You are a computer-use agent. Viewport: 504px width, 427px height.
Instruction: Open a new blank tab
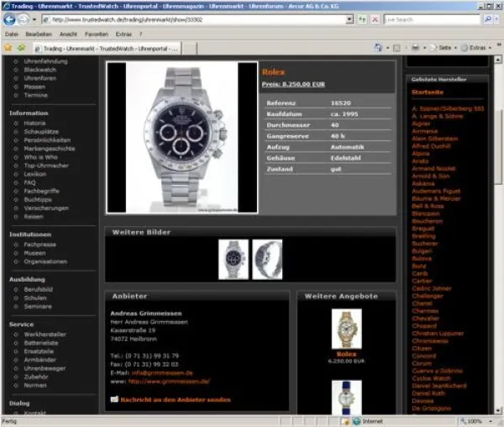190,49
